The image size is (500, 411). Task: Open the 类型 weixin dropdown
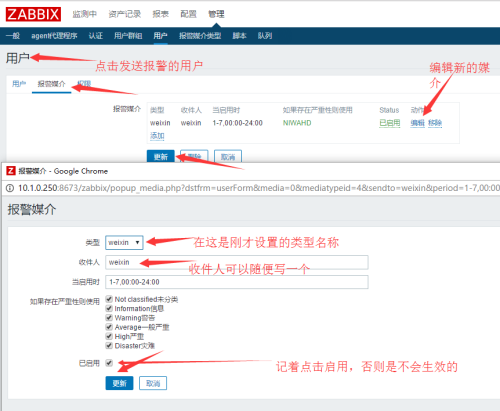click(124, 243)
